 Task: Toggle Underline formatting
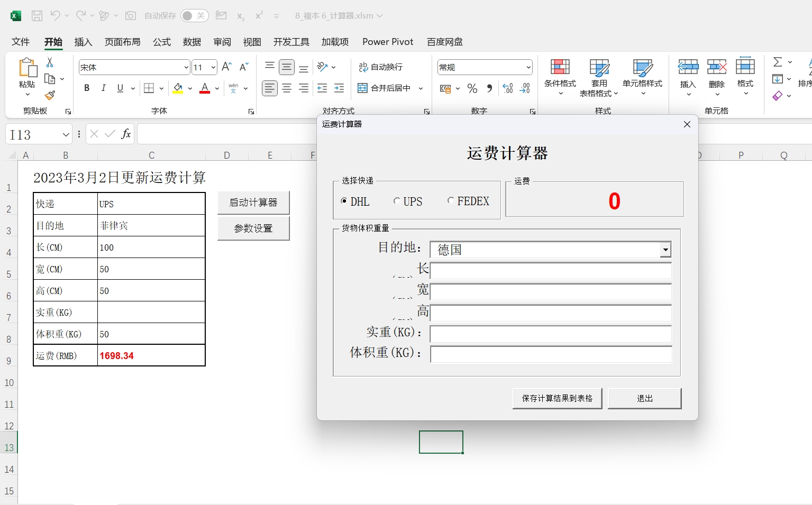pyautogui.click(x=120, y=88)
